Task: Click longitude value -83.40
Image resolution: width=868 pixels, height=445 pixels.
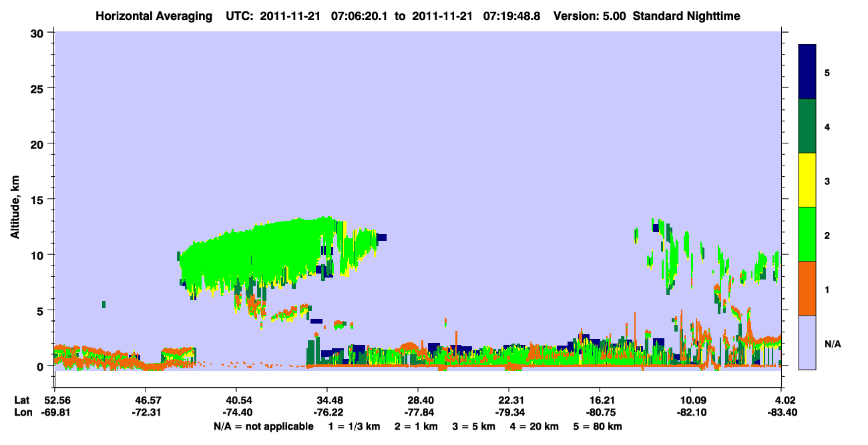Action: click(x=782, y=412)
